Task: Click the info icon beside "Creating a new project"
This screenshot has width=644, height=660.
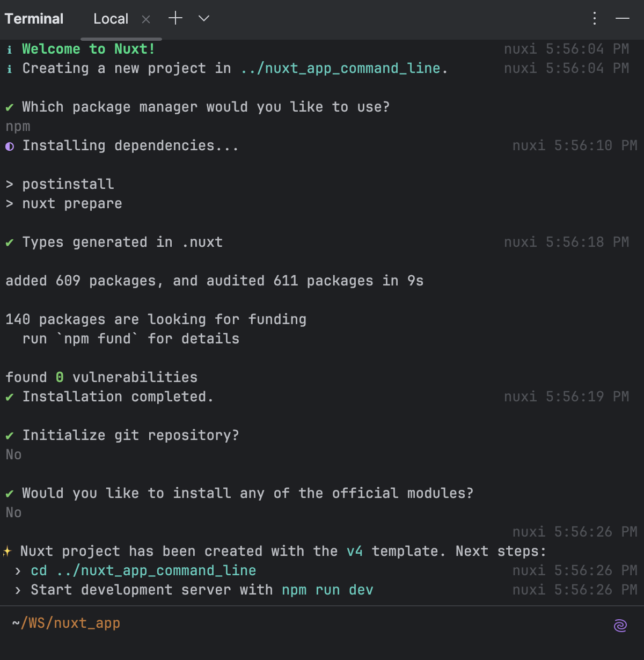Action: coord(9,68)
